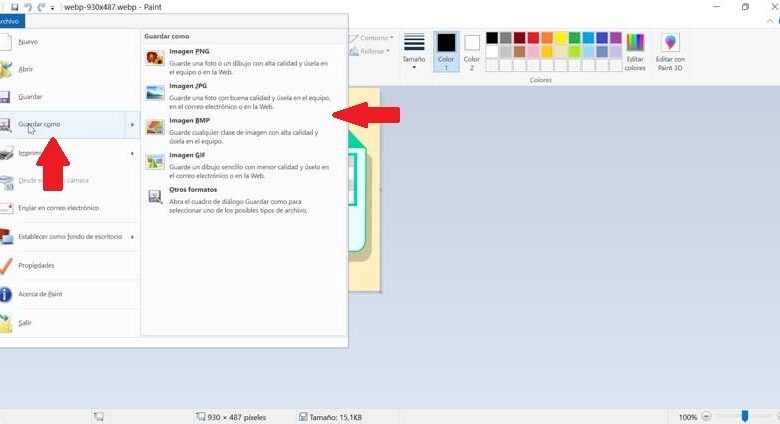Click the Imprimir printer icon
780x424 pixels.
[x=6, y=153]
